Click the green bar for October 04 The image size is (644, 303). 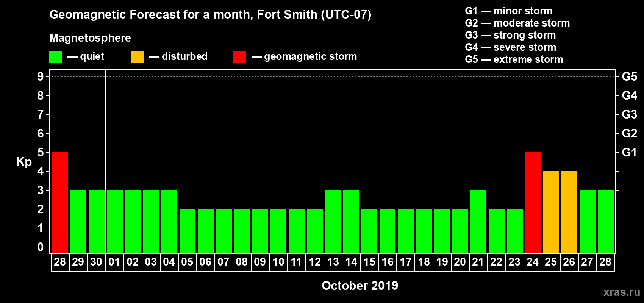click(169, 221)
